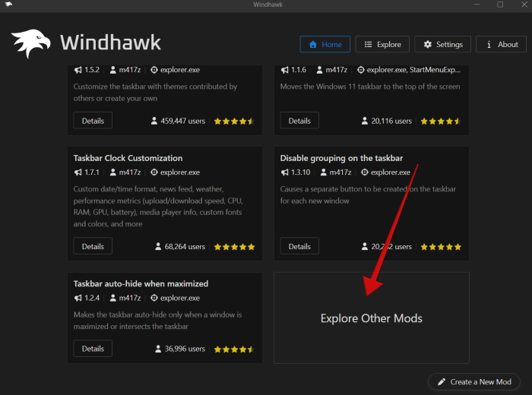Click the info icon on About tab
This screenshot has height=395, width=532.
pos(489,44)
